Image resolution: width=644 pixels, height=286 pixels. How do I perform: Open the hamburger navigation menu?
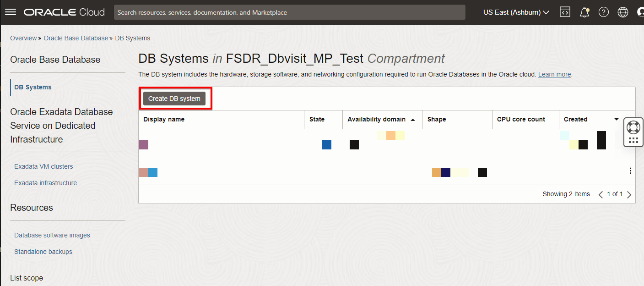tap(10, 12)
